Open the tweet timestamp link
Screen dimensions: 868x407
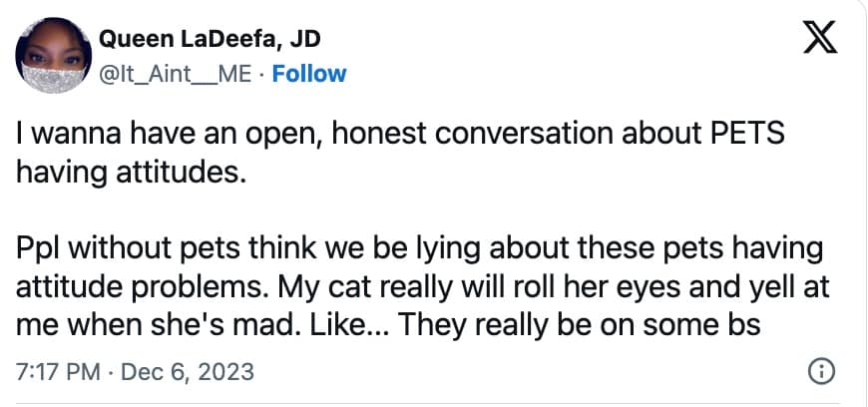135,373
